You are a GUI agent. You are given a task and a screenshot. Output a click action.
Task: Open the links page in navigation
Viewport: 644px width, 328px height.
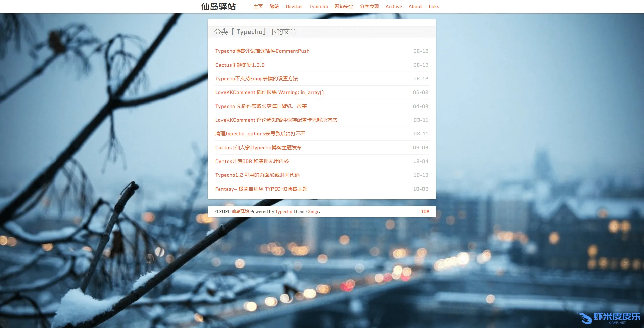[434, 7]
